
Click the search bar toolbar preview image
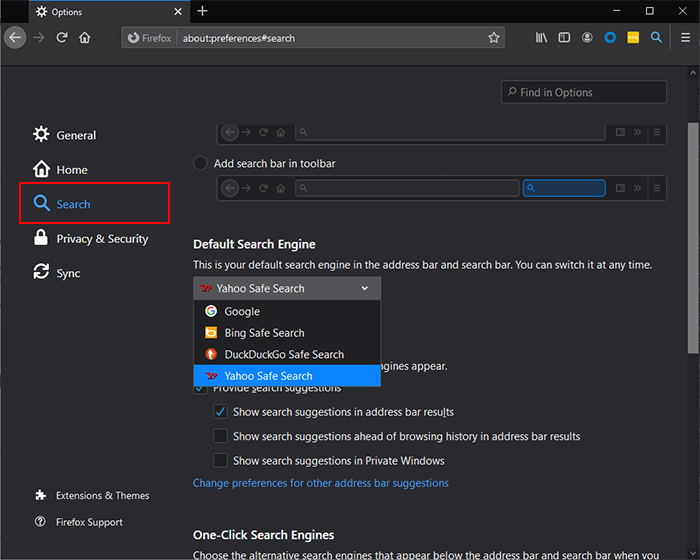pyautogui.click(x=442, y=188)
